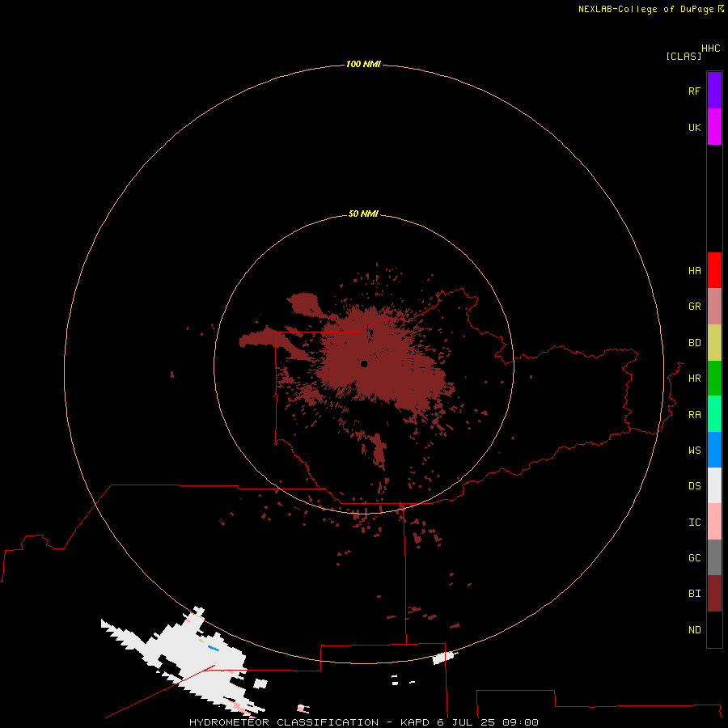Click the white DS legend swatch
The width and height of the screenshot is (728, 728).
tap(714, 485)
